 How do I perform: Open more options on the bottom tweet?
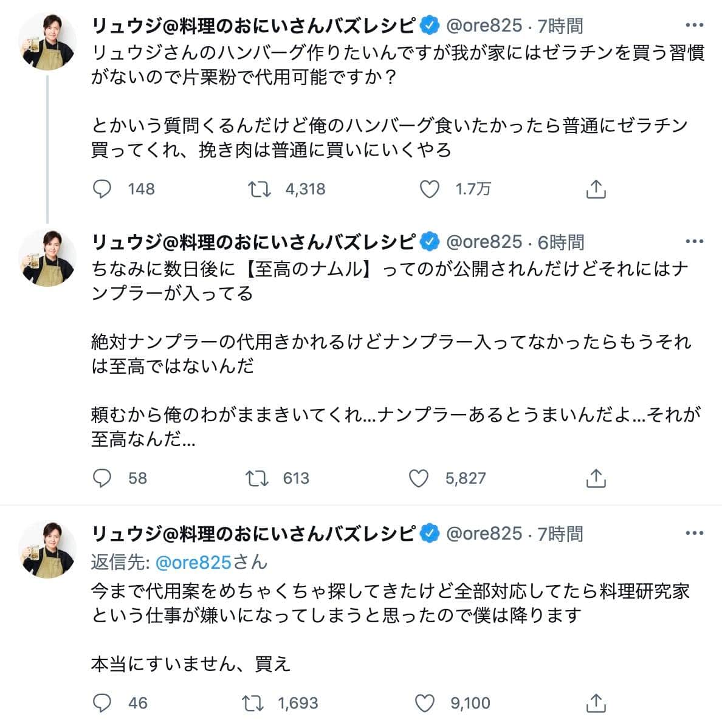[694, 534]
